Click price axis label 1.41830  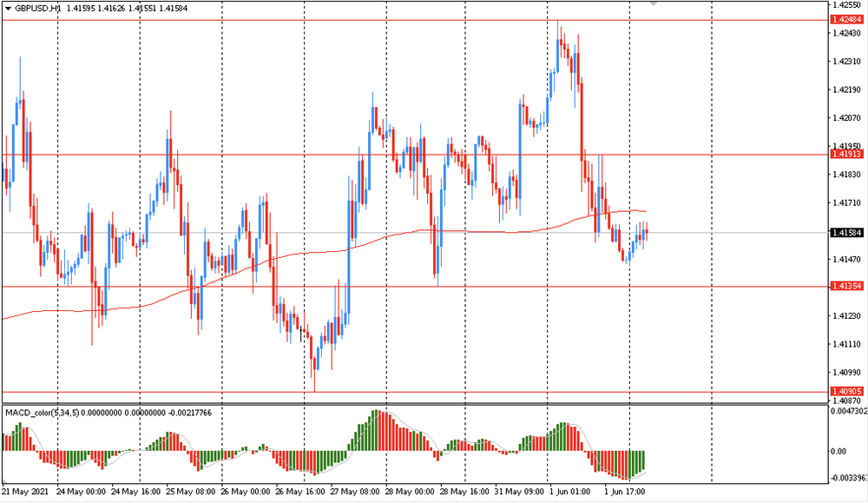click(x=847, y=175)
